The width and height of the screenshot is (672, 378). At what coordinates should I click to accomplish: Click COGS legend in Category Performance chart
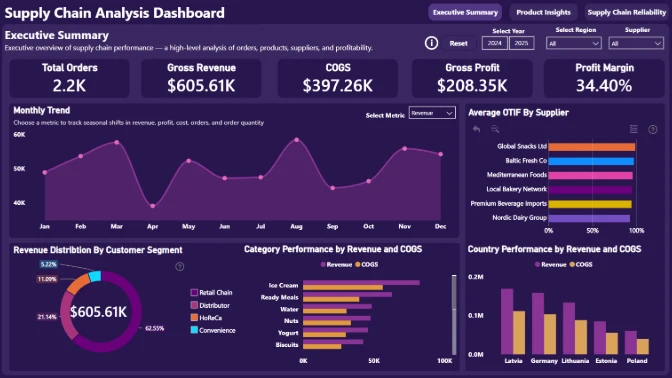[366, 264]
